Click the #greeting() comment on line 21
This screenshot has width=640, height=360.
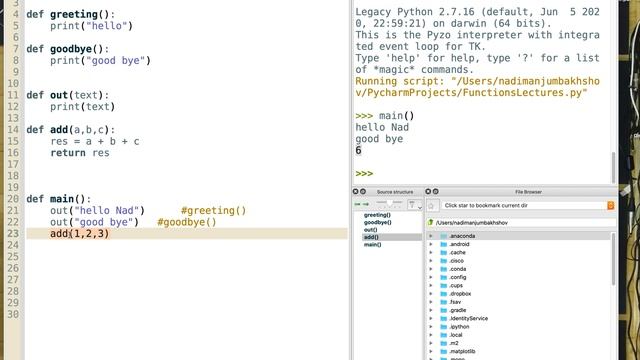[213, 211]
